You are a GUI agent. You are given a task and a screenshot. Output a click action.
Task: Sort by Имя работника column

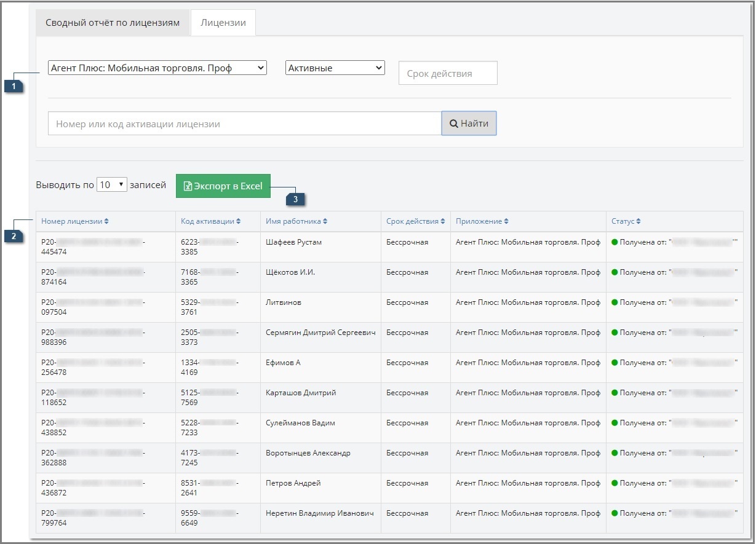coord(296,221)
